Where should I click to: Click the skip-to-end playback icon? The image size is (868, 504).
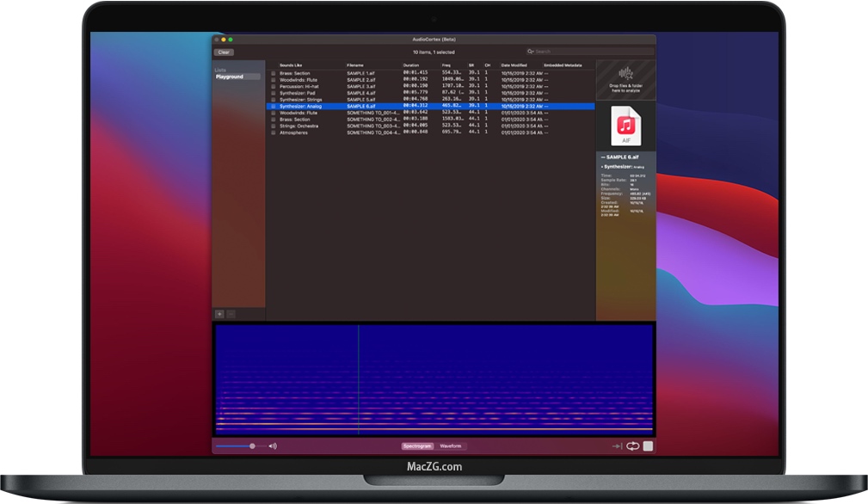coord(619,446)
